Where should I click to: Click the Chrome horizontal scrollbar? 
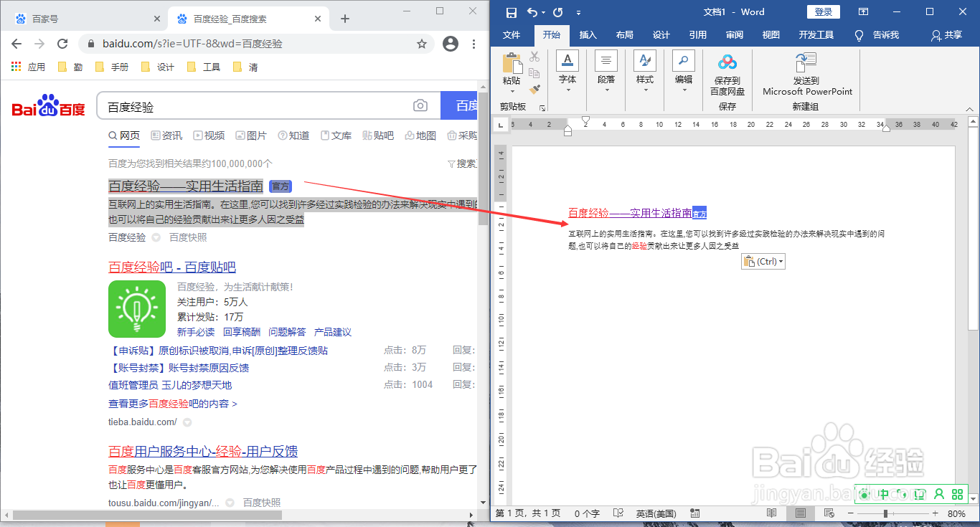(x=147, y=515)
